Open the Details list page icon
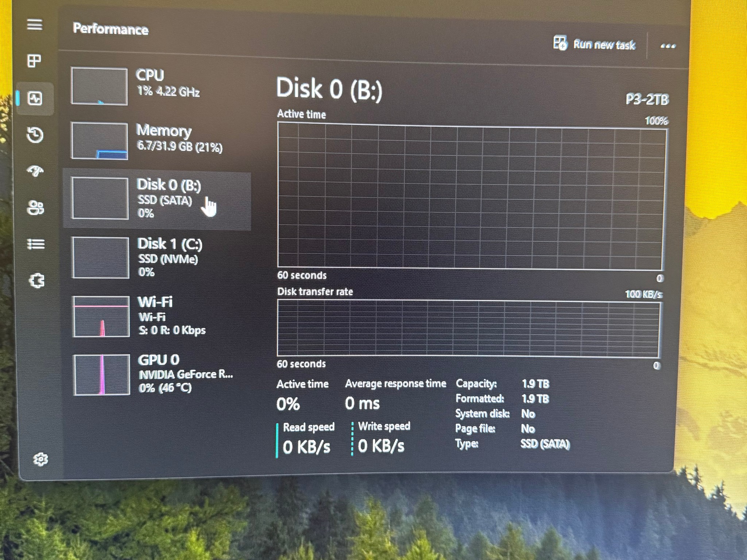 click(36, 244)
